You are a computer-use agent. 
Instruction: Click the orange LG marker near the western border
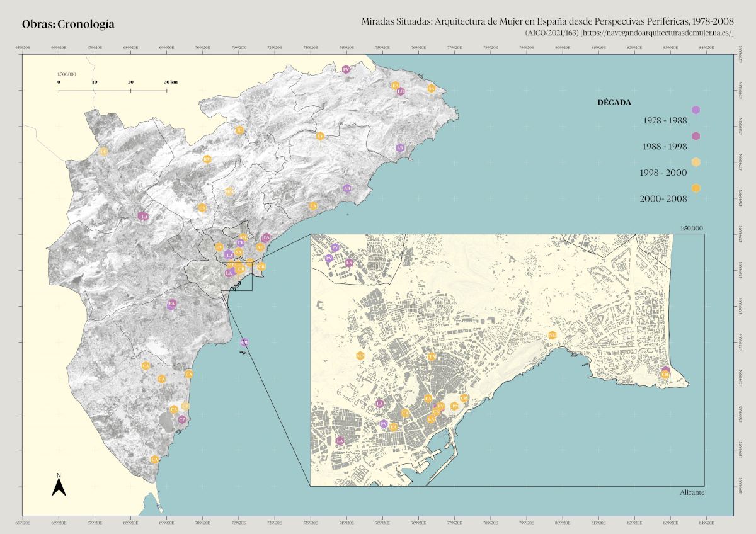103,151
